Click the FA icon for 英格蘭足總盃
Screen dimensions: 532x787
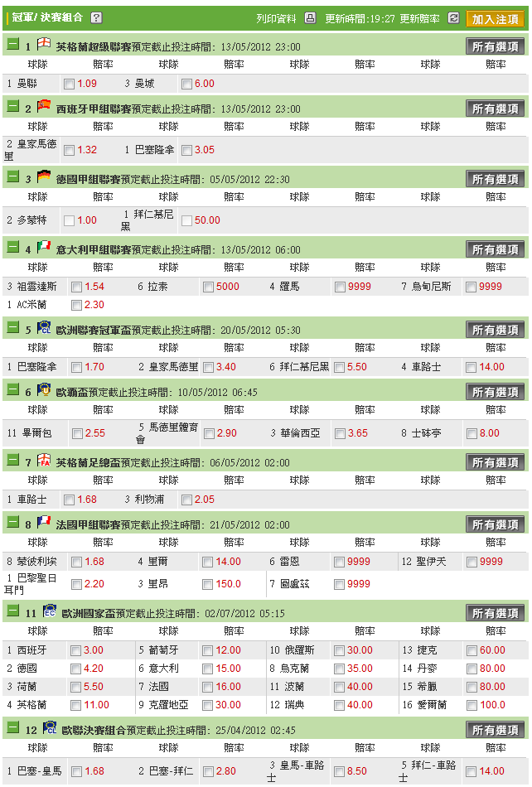pyautogui.click(x=44, y=460)
